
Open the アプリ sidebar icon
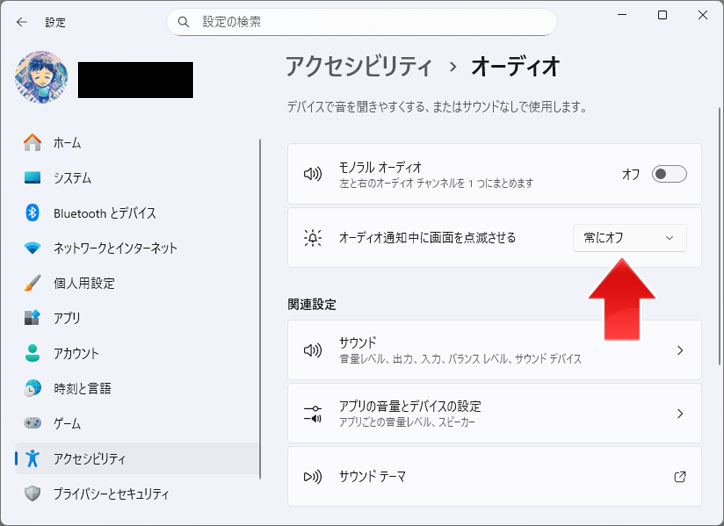coord(33,318)
